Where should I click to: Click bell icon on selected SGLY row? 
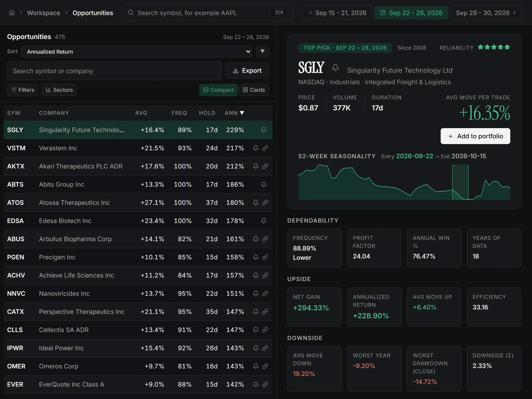[x=264, y=130]
